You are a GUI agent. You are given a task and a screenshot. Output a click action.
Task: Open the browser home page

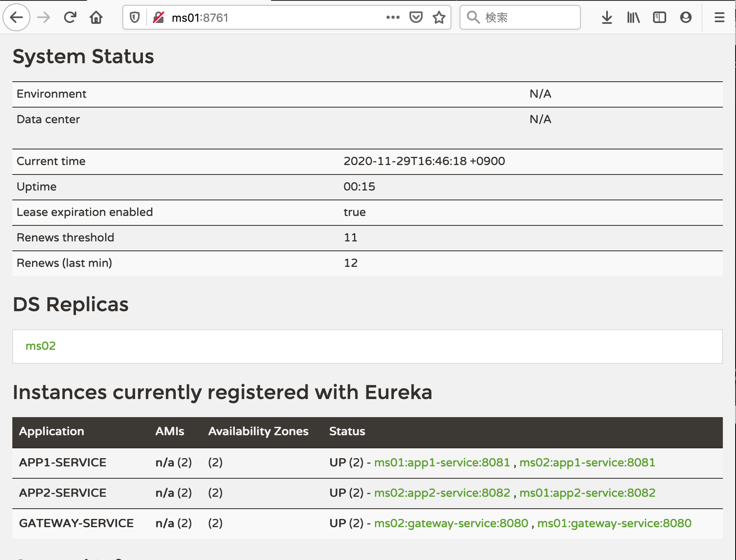(96, 17)
